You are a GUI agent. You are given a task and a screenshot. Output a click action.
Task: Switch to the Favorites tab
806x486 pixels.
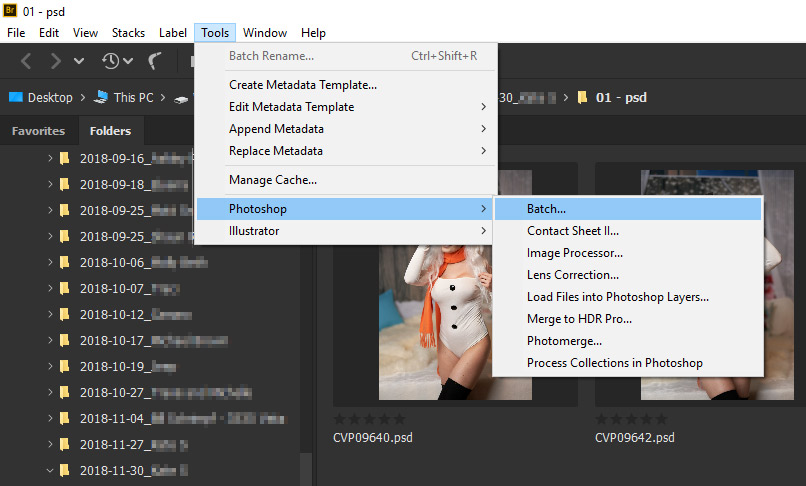point(39,131)
